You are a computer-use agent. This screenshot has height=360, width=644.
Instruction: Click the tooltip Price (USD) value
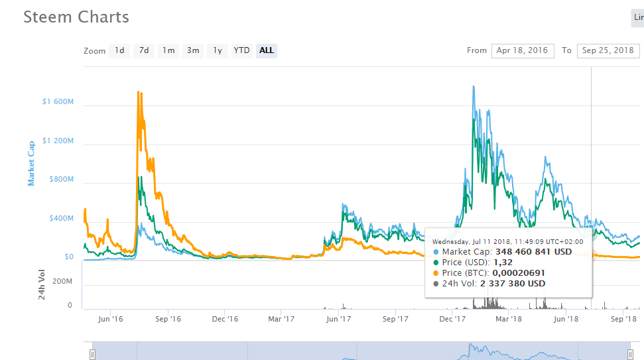(503, 263)
